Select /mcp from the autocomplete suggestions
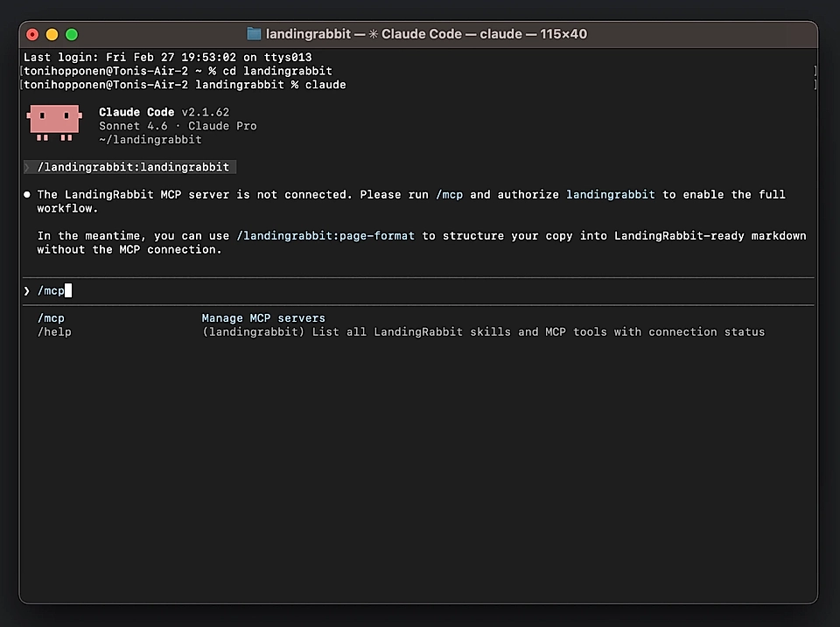The width and height of the screenshot is (840, 627). 51,317
